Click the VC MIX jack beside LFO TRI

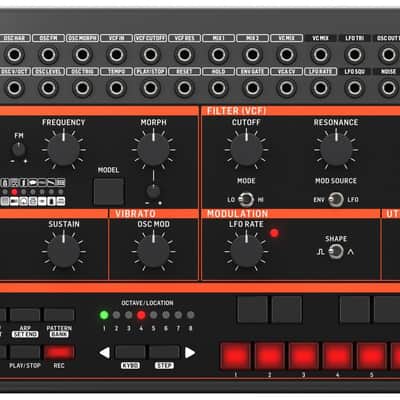coord(320,55)
